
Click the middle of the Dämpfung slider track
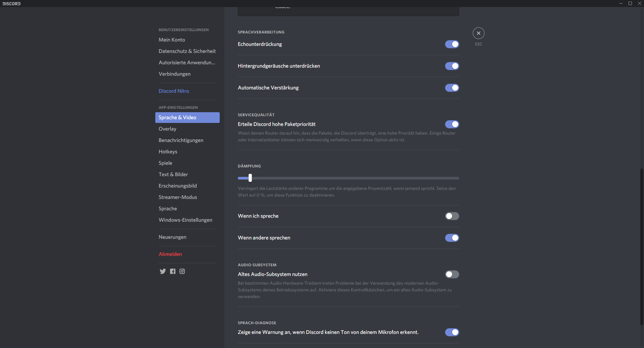point(348,178)
